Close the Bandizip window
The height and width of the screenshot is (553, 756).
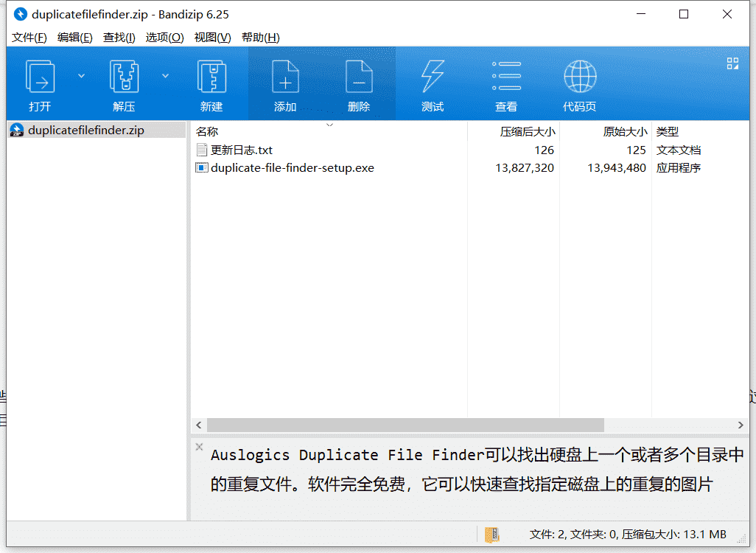pyautogui.click(x=727, y=15)
